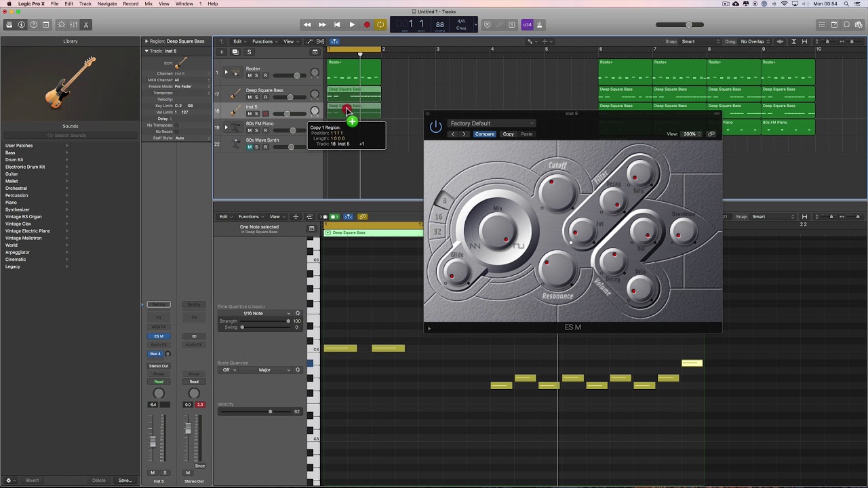
Task: Toggle the Inspector info icon
Action: click(x=21, y=25)
